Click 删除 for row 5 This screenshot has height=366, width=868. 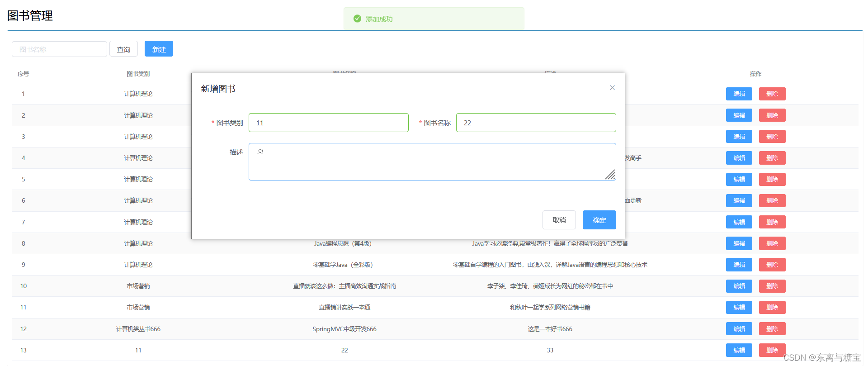tap(772, 179)
